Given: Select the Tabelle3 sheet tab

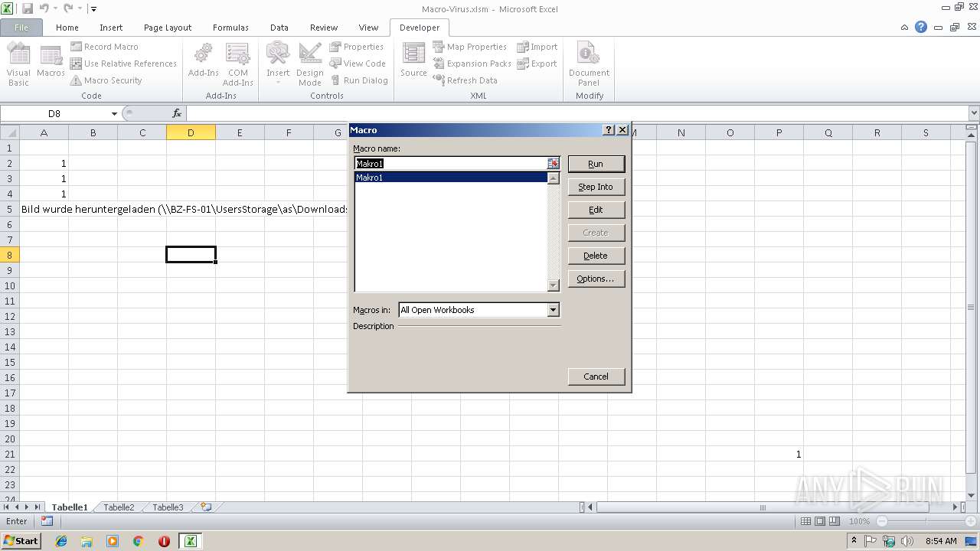Looking at the screenshot, I should tap(168, 507).
